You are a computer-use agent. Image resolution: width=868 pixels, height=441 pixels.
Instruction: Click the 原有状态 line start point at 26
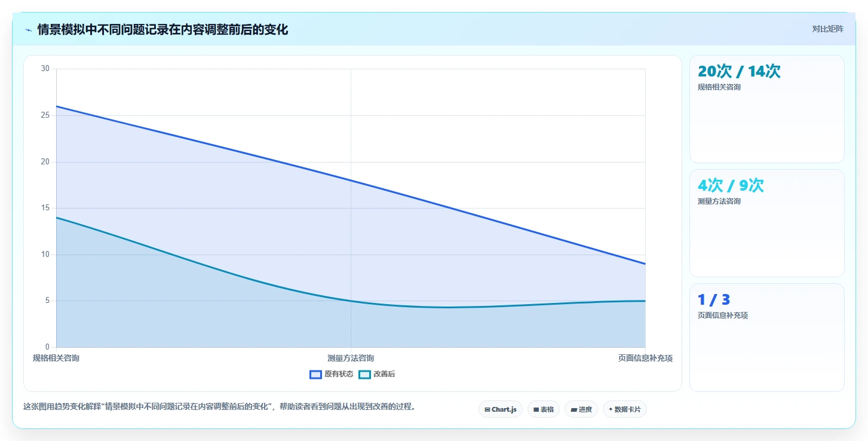pos(56,106)
